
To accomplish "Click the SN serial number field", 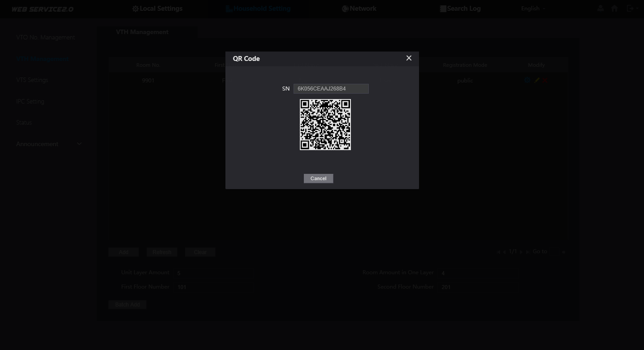I will point(331,89).
